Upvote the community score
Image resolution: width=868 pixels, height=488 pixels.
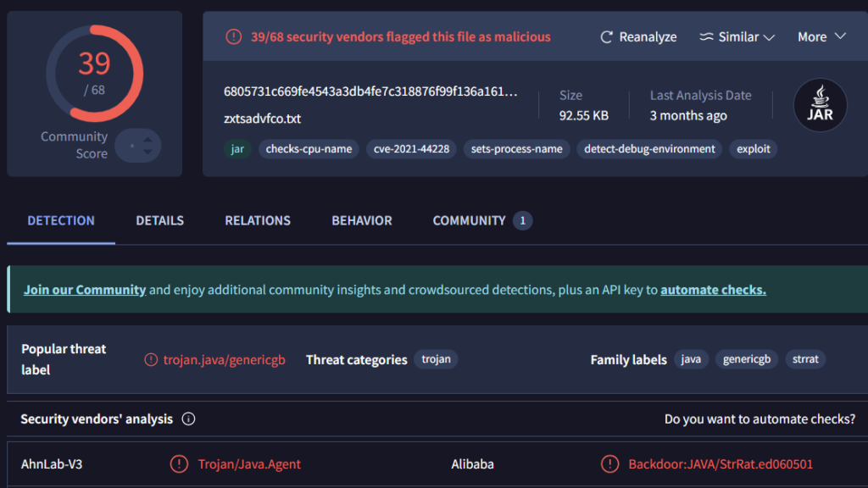pos(147,140)
